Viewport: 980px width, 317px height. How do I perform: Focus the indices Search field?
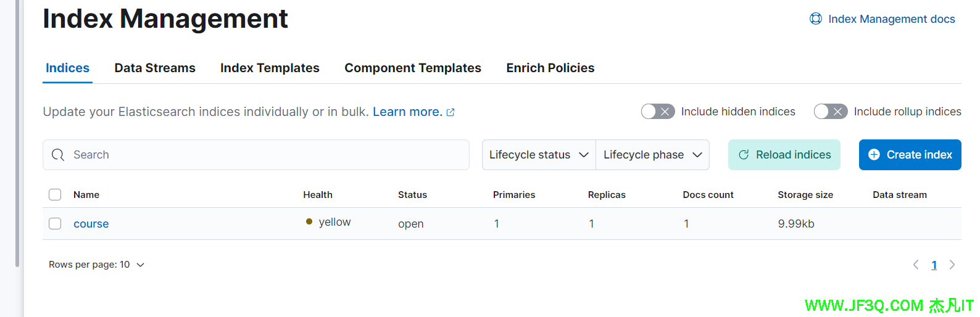(265, 155)
